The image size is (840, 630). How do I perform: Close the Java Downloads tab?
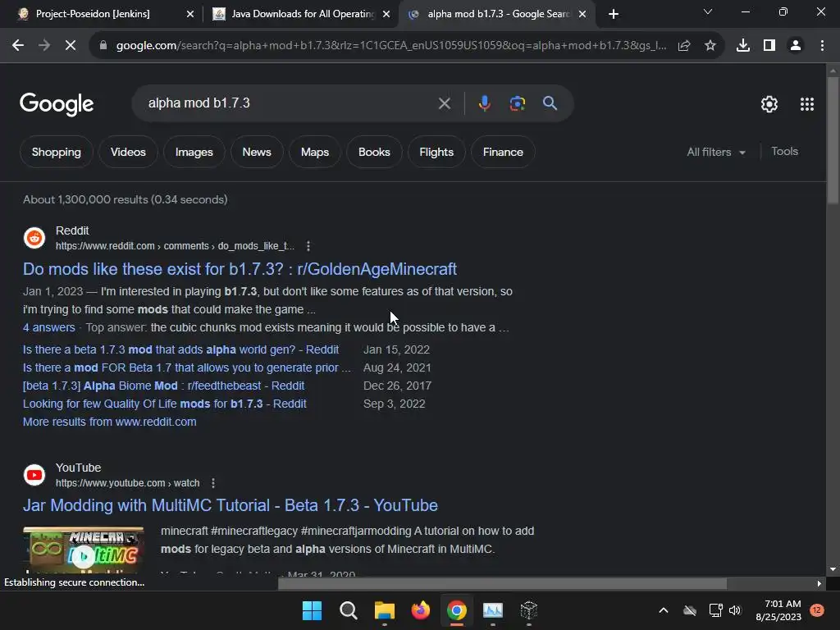386,14
